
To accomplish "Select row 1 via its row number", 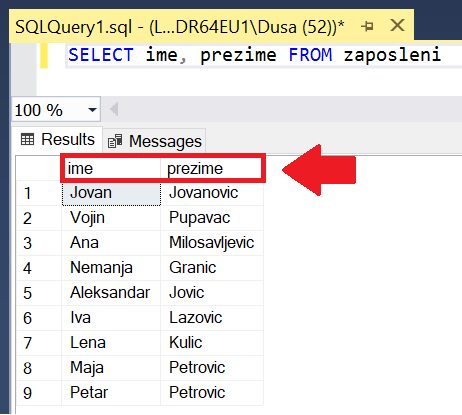I will (x=39, y=193).
